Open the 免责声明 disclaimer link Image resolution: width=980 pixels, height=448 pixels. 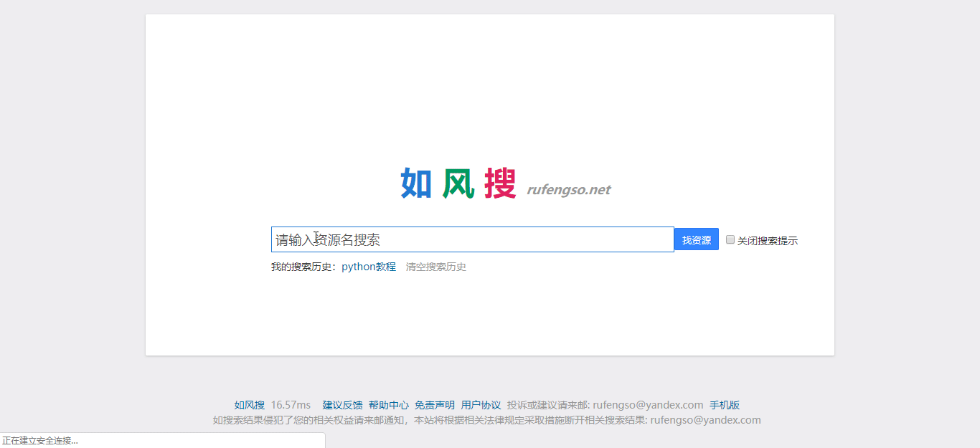point(435,405)
